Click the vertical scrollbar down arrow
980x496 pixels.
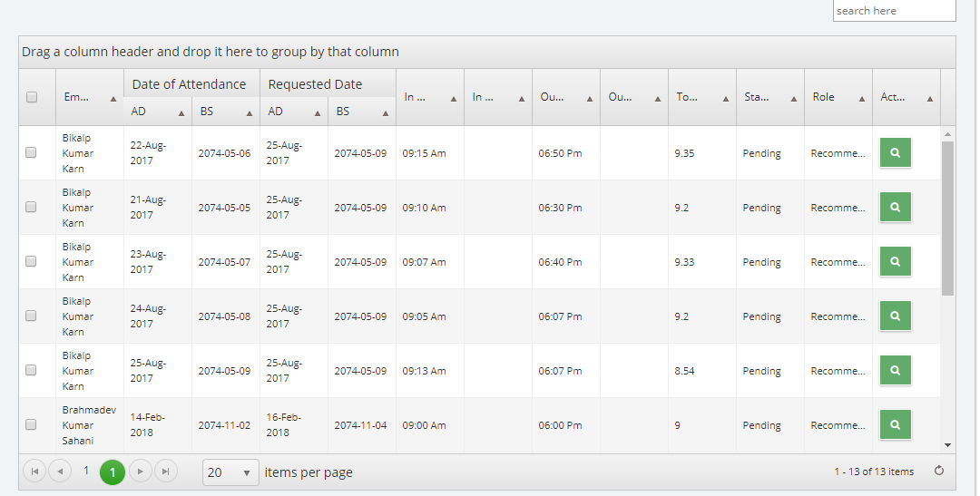click(x=947, y=445)
